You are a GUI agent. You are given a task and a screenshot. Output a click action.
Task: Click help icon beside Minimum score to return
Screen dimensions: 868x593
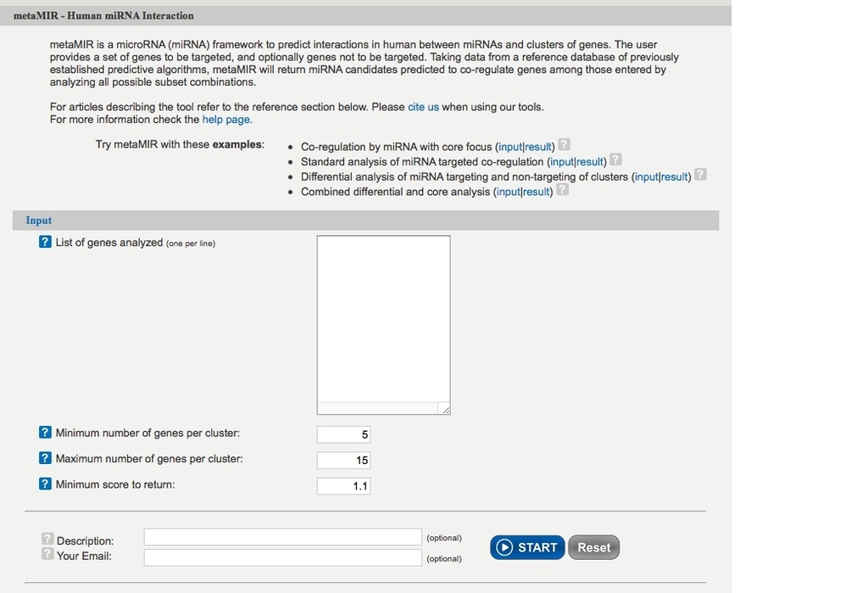click(45, 484)
